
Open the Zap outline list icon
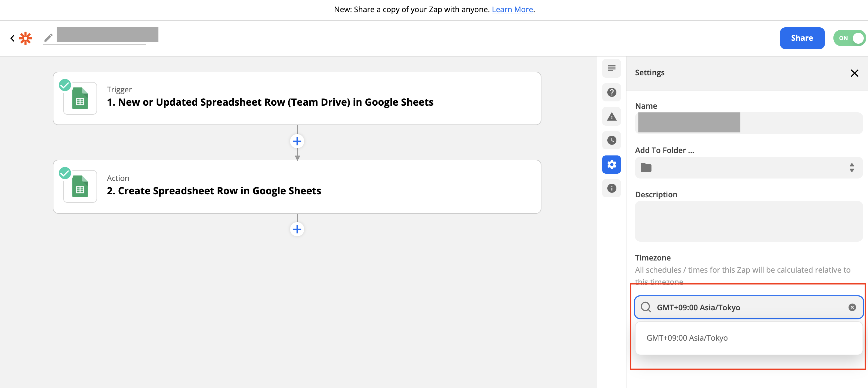(611, 68)
